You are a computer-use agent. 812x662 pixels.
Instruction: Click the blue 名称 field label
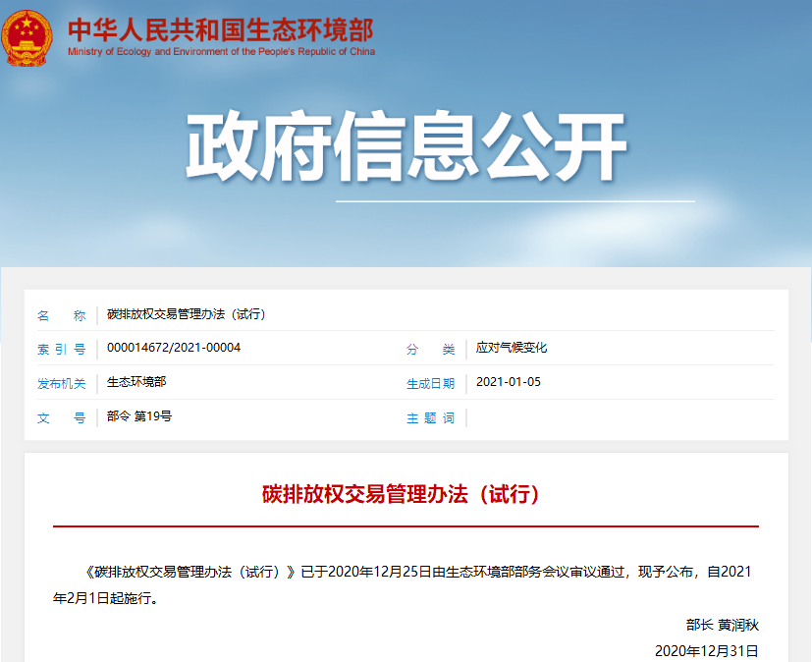[x=59, y=314]
